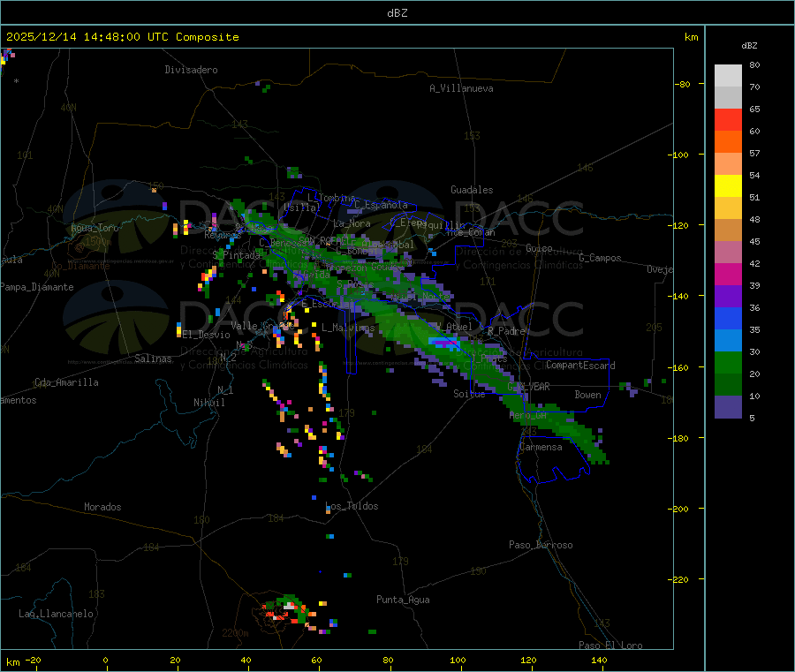Click the Guadales place label

[x=472, y=190]
